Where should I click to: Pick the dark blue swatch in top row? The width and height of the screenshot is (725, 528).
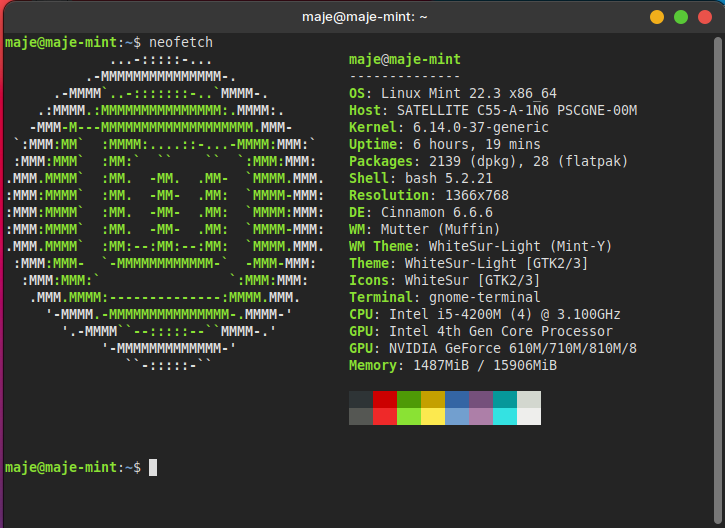pyautogui.click(x=457, y=399)
